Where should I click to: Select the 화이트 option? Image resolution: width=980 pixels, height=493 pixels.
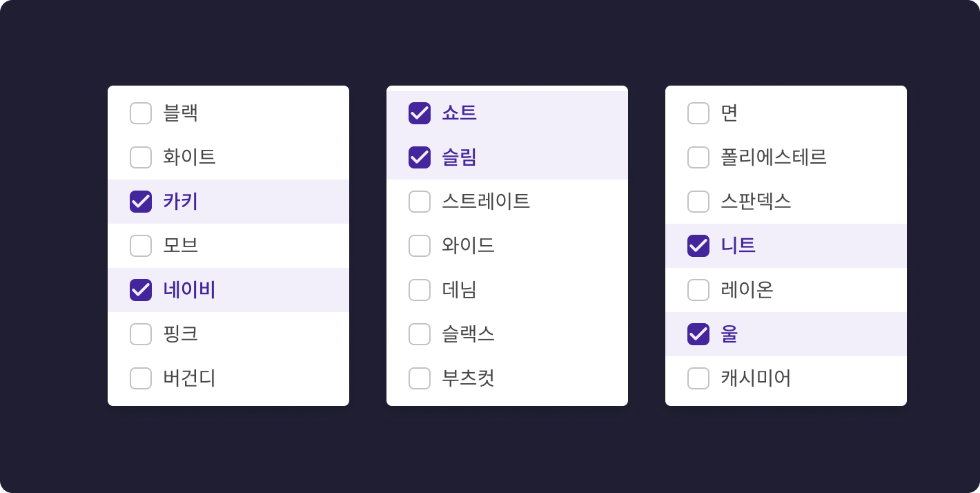coord(141,157)
